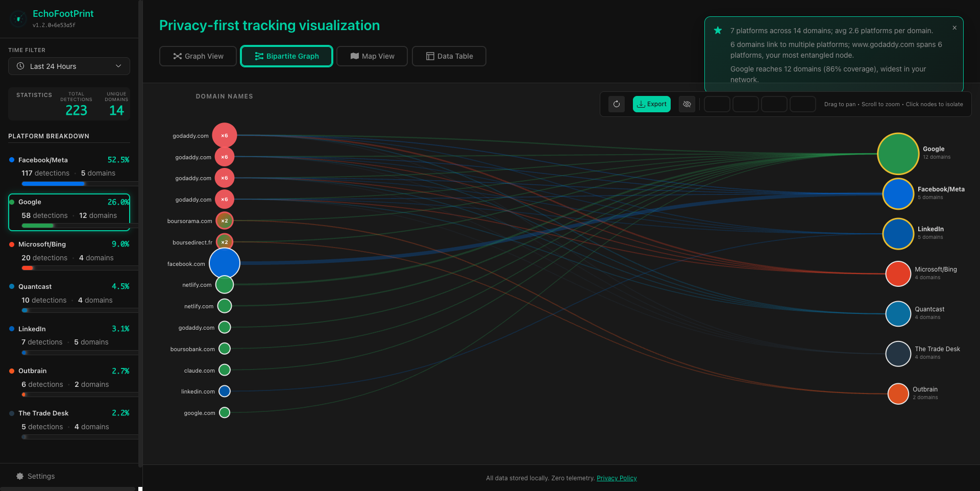Select the Graph View shuffle icon
Viewport: 980px width, 491px height.
[x=177, y=56]
